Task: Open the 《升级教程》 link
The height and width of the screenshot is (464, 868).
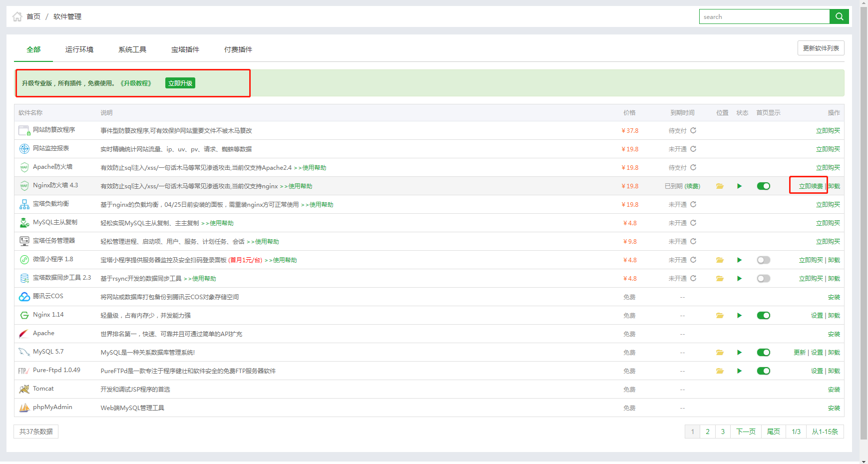Action: [x=136, y=83]
